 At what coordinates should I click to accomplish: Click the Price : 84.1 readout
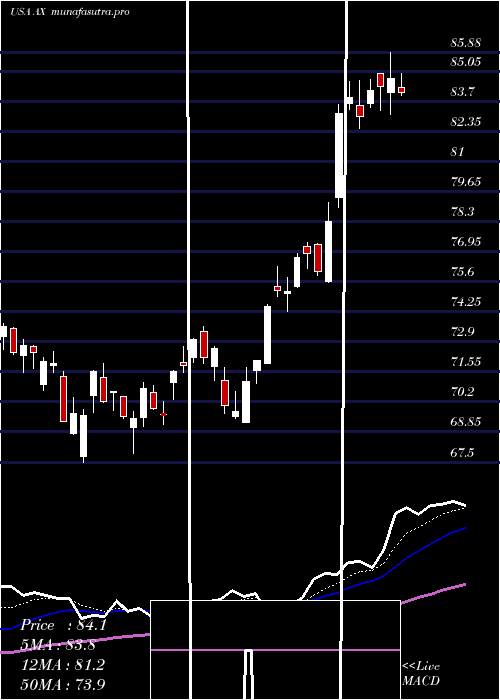(x=64, y=625)
